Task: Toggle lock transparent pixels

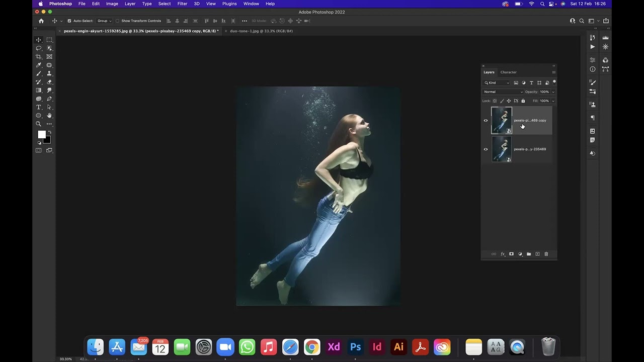Action: click(495, 101)
